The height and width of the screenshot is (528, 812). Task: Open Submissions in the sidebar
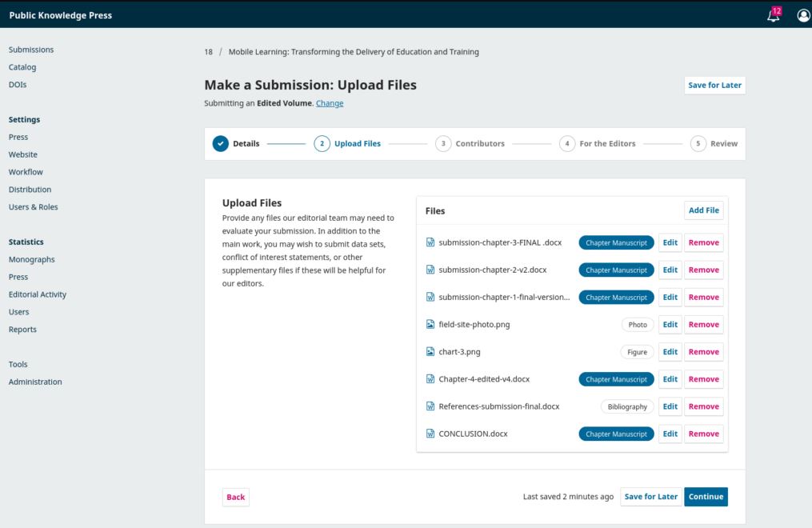click(x=31, y=50)
